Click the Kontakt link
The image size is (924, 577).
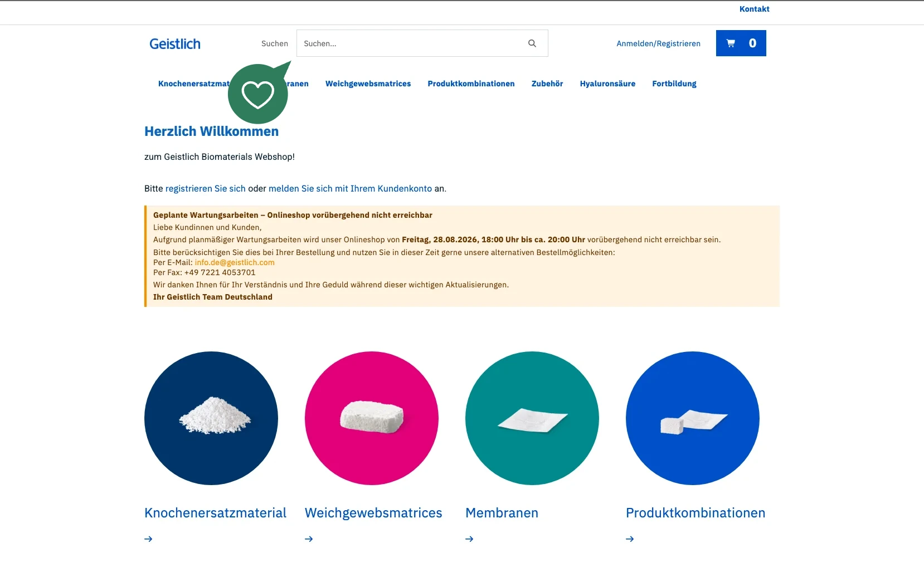click(755, 9)
